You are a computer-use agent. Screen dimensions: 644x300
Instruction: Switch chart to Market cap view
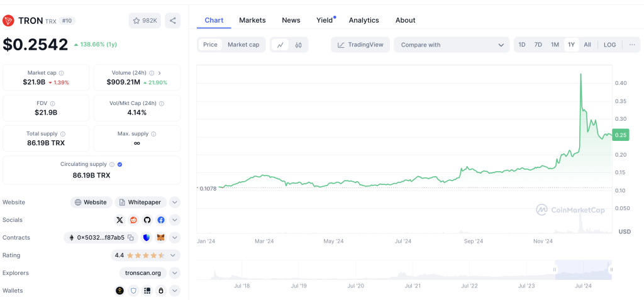click(243, 45)
